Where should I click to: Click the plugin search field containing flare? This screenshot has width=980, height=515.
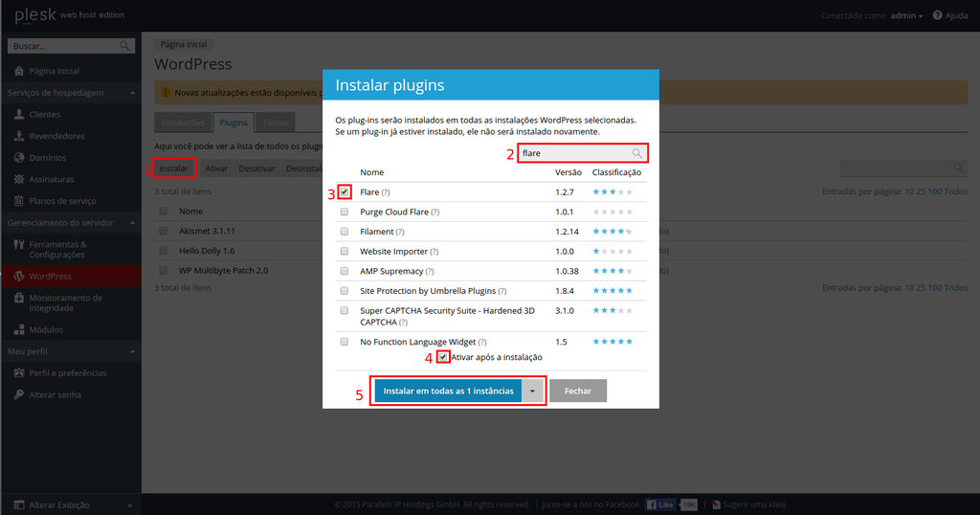tap(574, 153)
